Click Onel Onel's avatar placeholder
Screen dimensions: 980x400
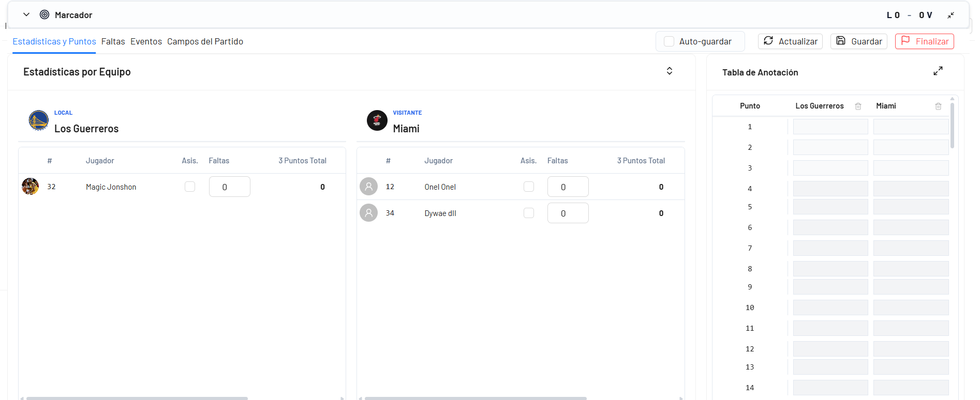point(369,187)
